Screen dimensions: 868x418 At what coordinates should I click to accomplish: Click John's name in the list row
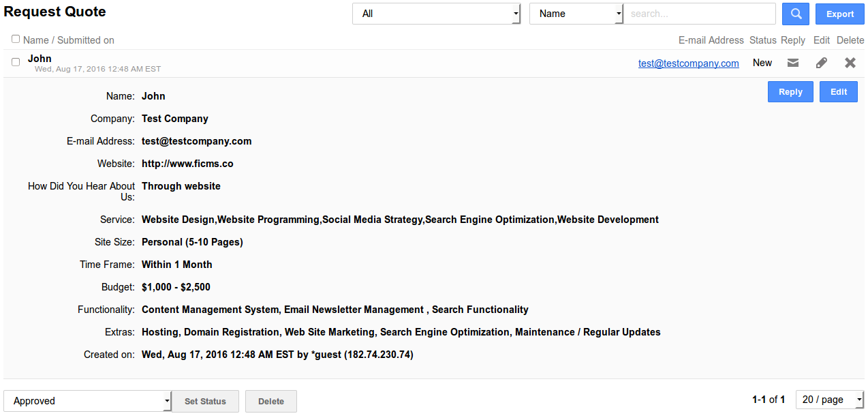coord(40,59)
